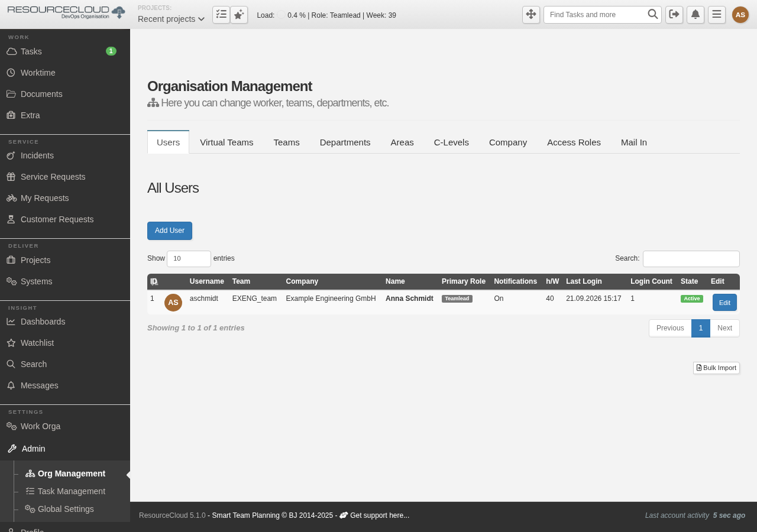Edit user aschmidt
Screen dimensions: 757x532
[x=724, y=303]
